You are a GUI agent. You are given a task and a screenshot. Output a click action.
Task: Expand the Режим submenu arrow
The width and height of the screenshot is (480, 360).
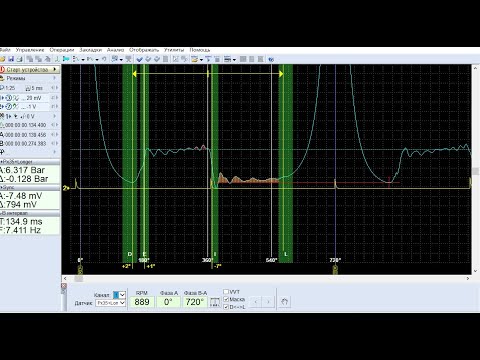coord(55,78)
